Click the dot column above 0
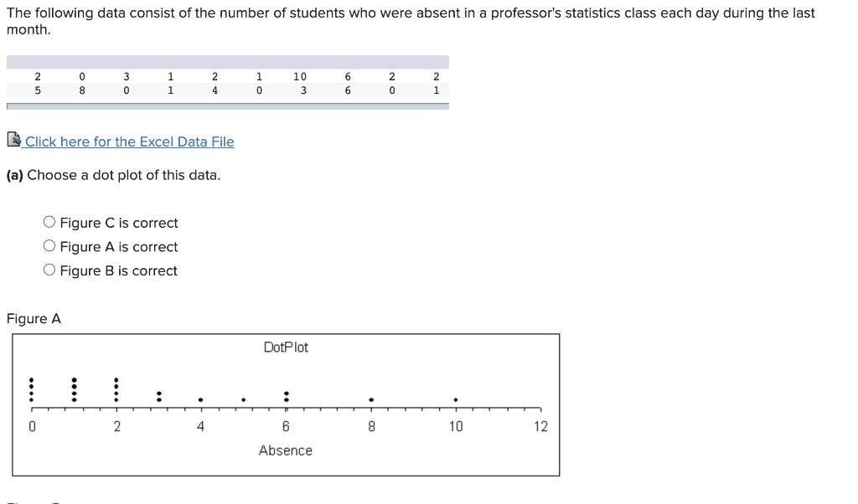Screen dimensions: 858x504 (32, 390)
